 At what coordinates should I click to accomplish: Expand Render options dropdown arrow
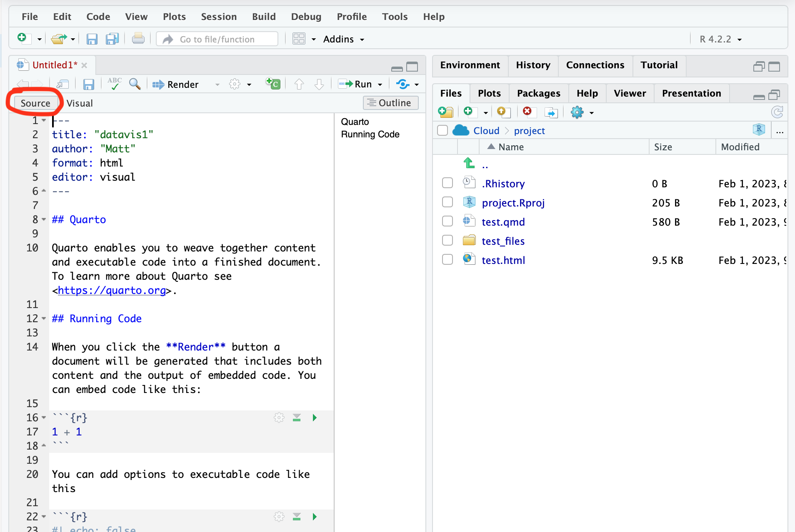coord(217,85)
